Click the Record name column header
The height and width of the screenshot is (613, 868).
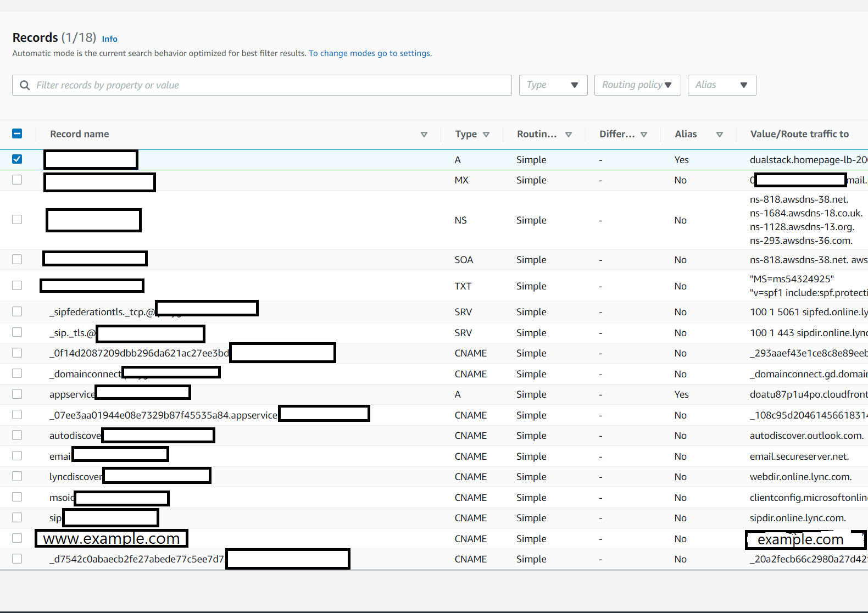coord(80,134)
